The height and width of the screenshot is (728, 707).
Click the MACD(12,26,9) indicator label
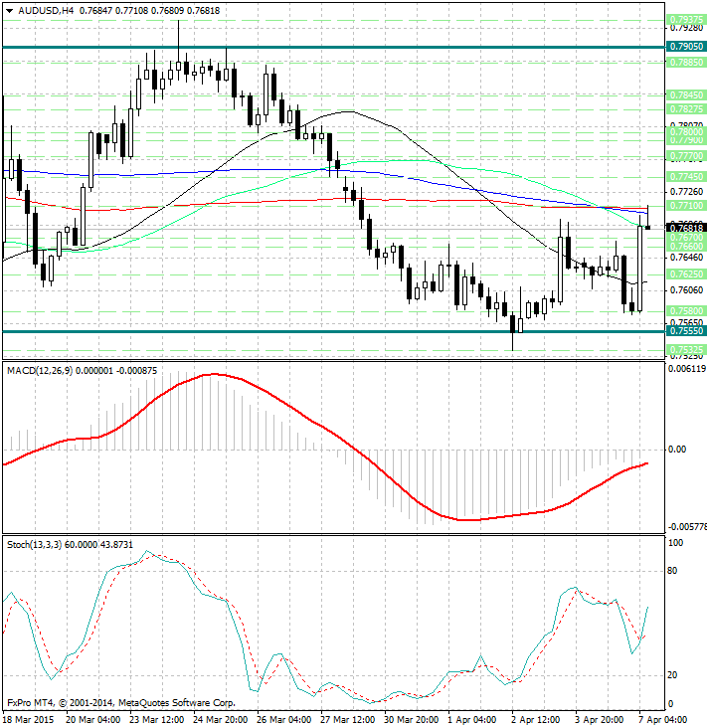click(x=40, y=370)
